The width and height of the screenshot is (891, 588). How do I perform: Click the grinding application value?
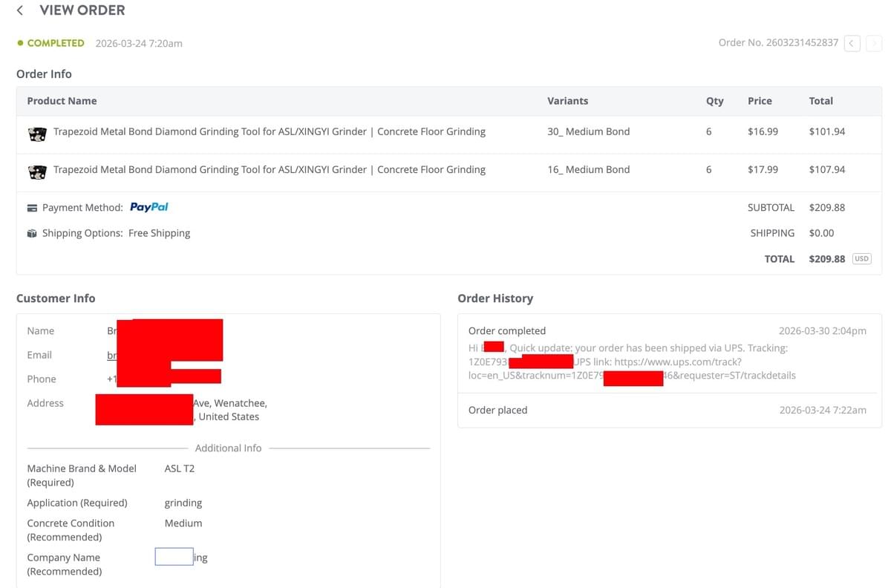tap(183, 503)
